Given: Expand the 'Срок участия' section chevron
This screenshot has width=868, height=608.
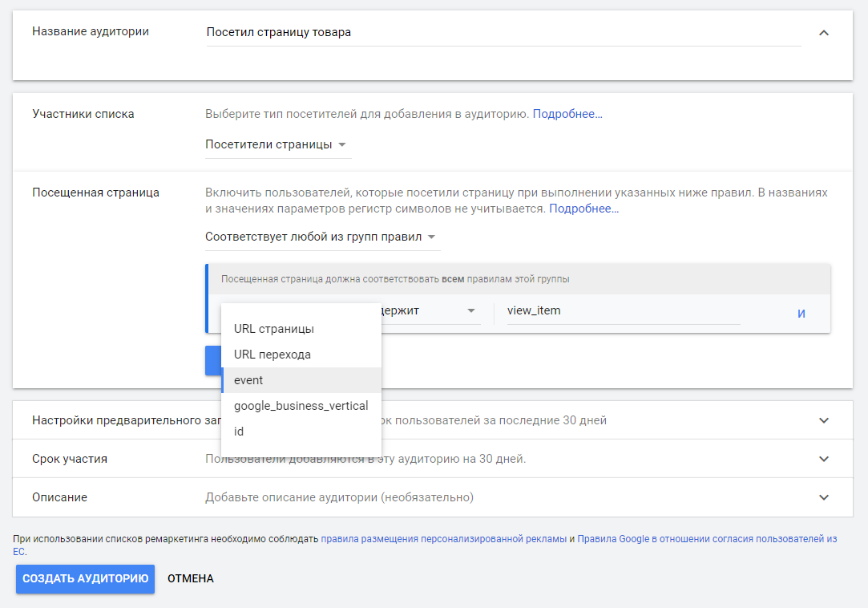Looking at the screenshot, I should tap(823, 459).
